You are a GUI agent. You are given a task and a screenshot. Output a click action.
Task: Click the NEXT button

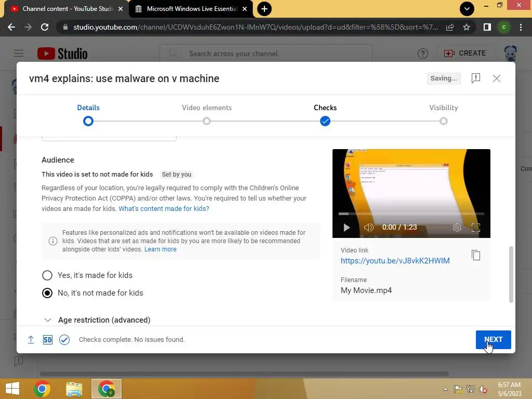pos(494,340)
